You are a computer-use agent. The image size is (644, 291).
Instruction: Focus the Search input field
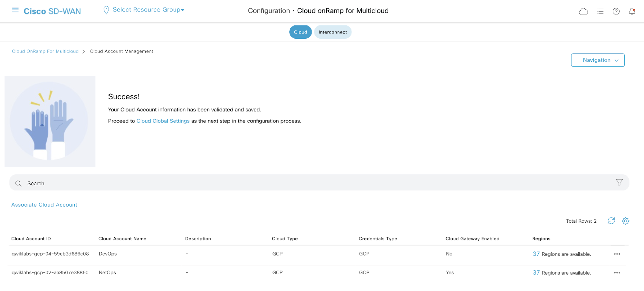coord(319,183)
